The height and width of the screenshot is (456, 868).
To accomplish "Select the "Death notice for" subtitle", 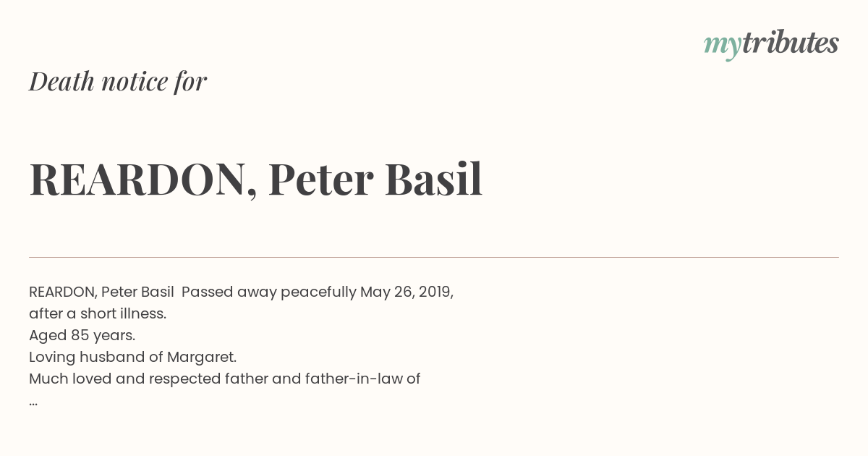I will tap(118, 81).
